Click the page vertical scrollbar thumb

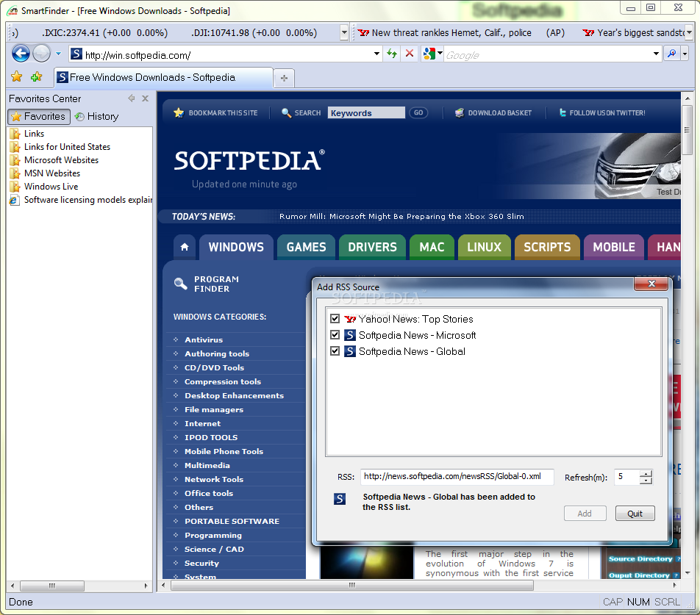pyautogui.click(x=687, y=130)
